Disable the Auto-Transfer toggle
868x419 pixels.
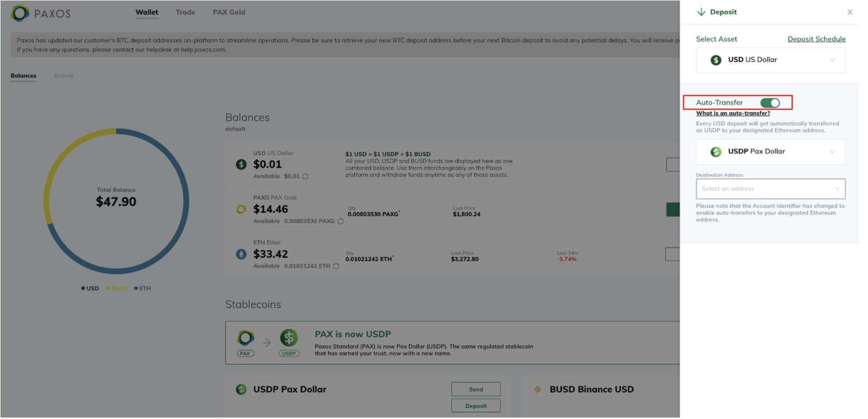pyautogui.click(x=770, y=103)
